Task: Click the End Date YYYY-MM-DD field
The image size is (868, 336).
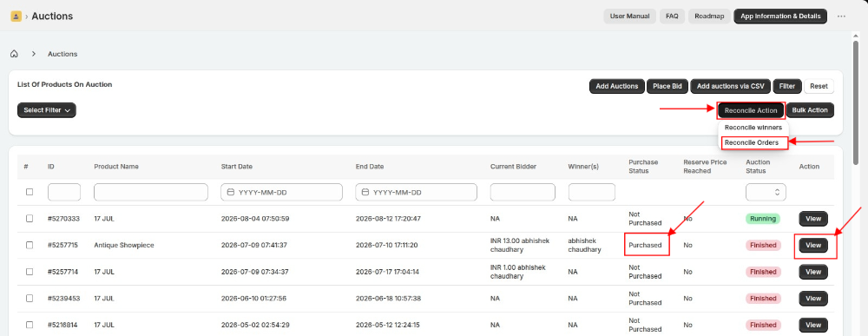Action: coord(417,192)
